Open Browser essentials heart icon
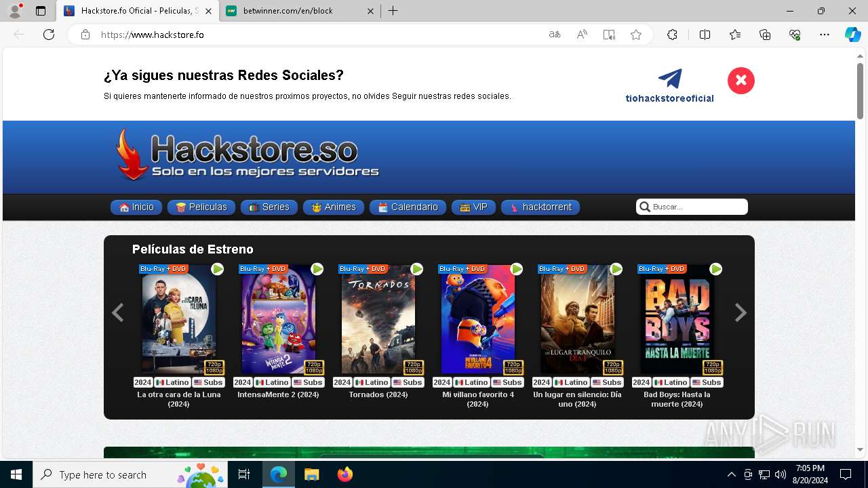 point(795,35)
